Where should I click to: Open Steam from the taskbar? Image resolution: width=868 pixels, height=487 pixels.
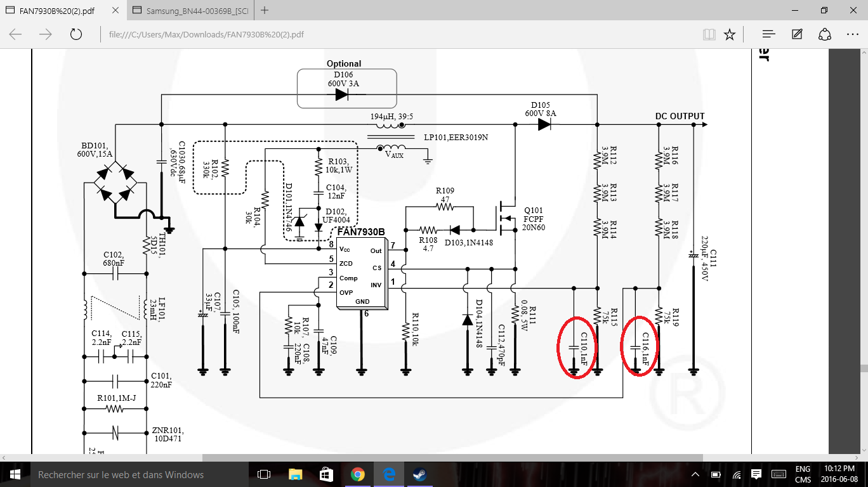point(419,474)
